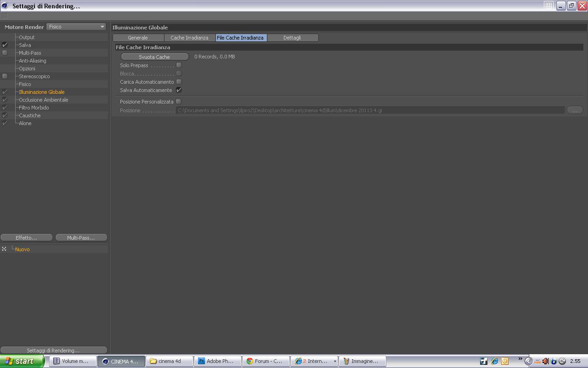Viewport: 588px width, 368px height.
Task: Select Occlusione Ambientale in the settings list
Action: point(44,100)
